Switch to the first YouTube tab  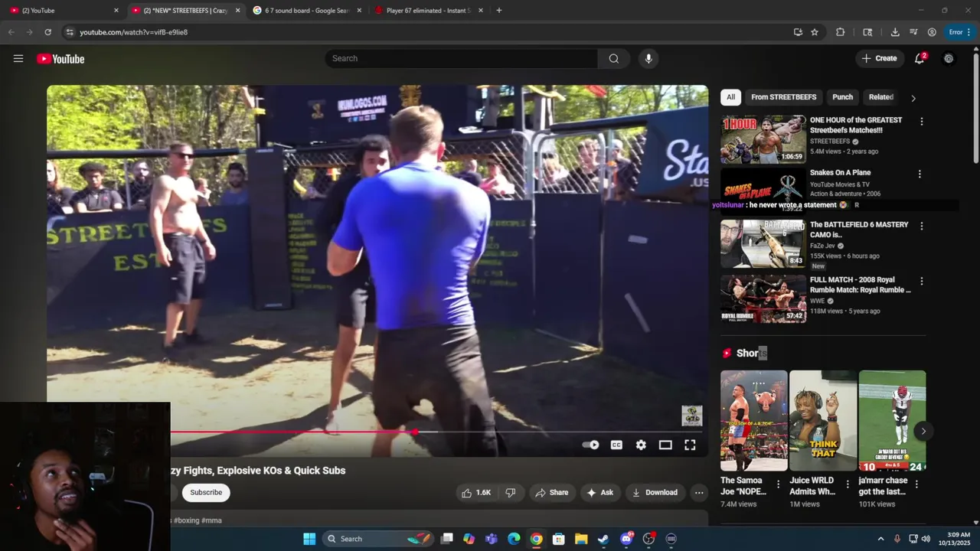pyautogui.click(x=64, y=11)
